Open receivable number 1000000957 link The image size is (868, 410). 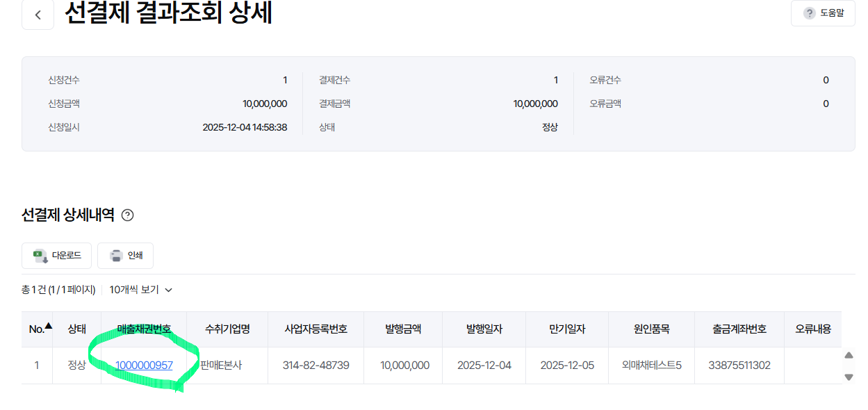144,365
